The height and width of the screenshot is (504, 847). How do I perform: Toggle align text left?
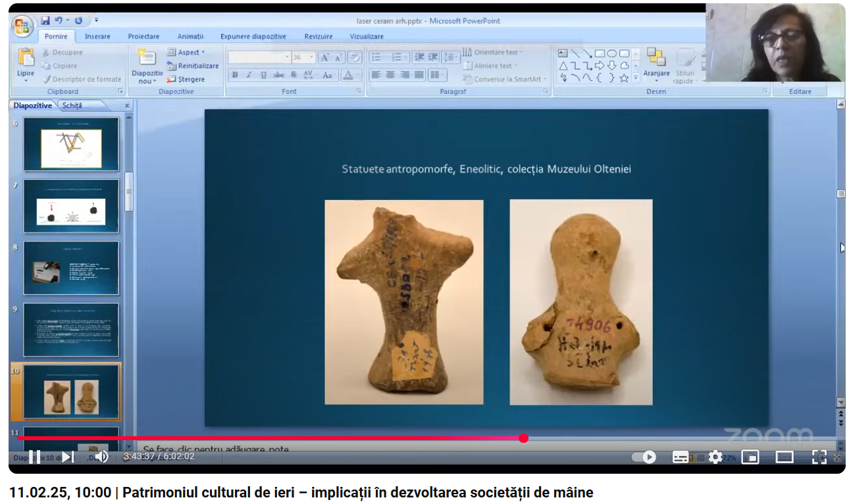(376, 75)
